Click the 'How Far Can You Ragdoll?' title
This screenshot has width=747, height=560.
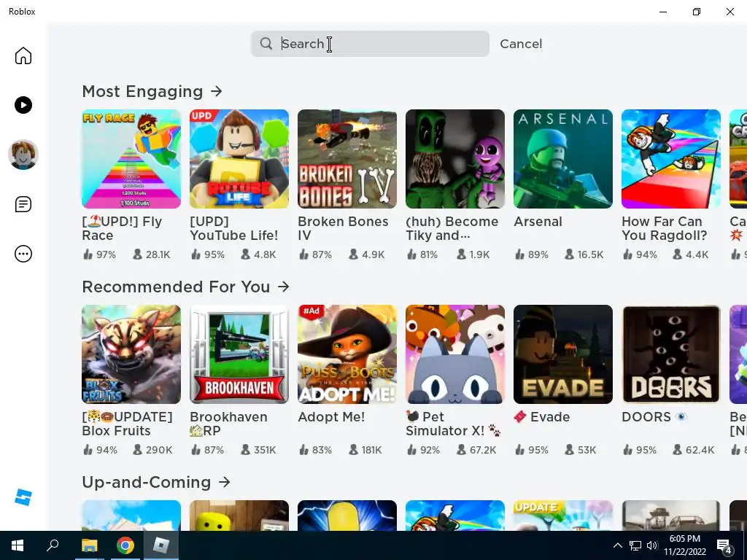coord(664,228)
